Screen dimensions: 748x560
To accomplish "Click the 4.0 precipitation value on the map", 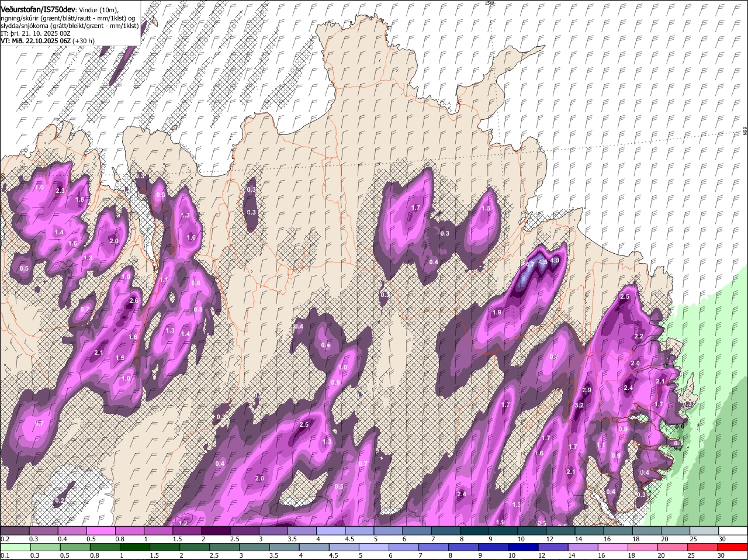I will (x=555, y=260).
